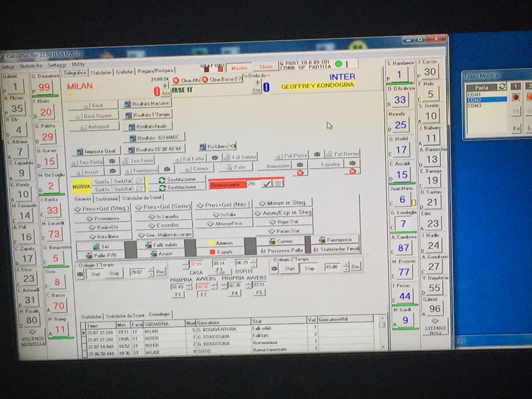Toggle the Slave mode button

coord(266,67)
